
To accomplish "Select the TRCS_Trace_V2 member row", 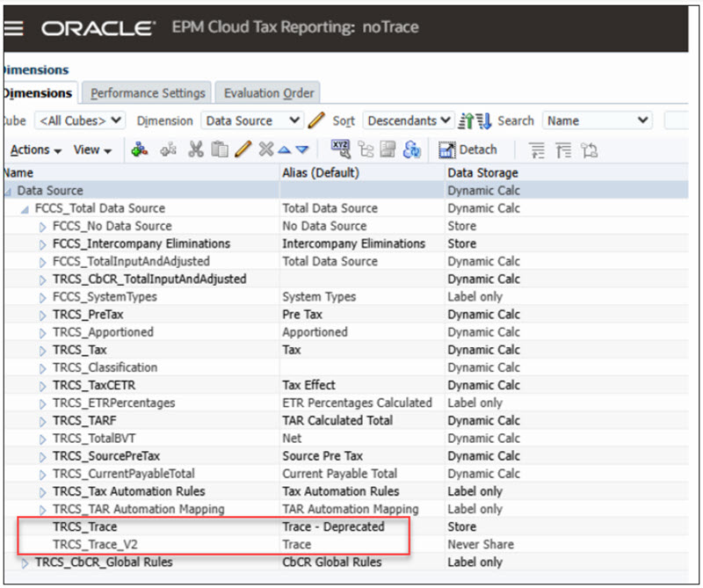I will (x=346, y=545).
